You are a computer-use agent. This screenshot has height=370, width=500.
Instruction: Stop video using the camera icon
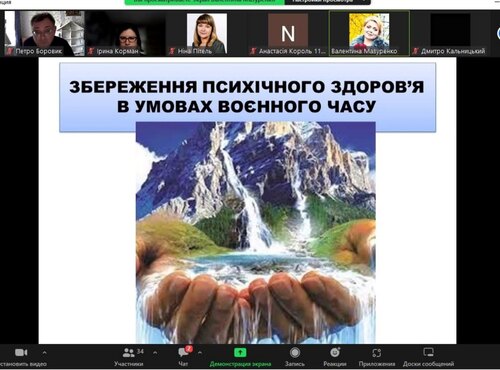coord(21,353)
